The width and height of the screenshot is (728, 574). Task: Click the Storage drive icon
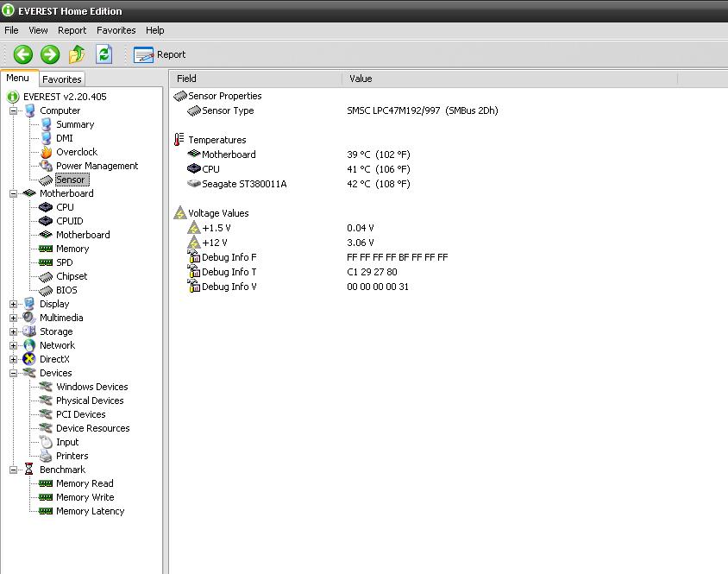(29, 331)
